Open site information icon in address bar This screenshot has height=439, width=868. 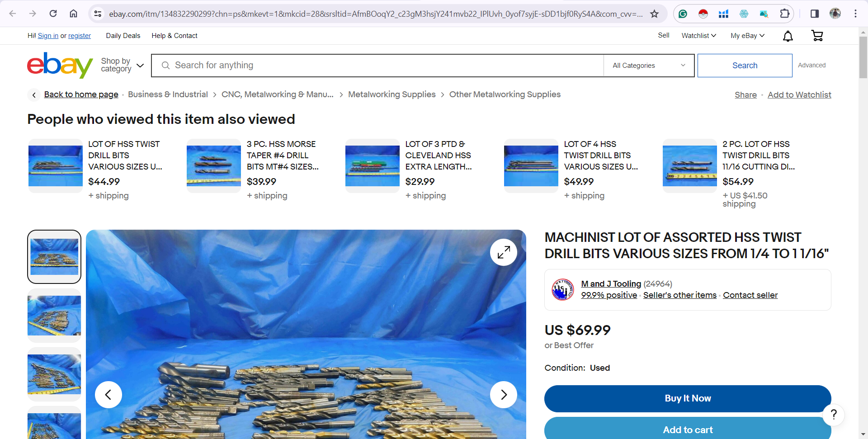98,14
